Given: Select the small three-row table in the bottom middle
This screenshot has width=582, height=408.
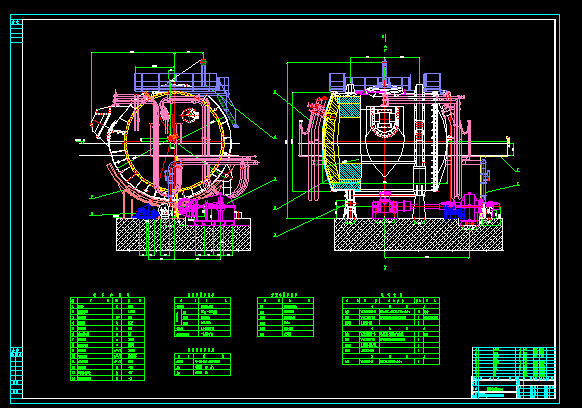Looking at the screenshot, I should pos(202,364).
